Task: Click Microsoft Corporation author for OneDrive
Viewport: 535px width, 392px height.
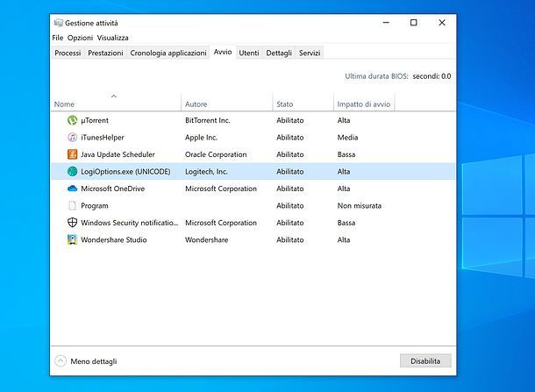Action: [x=221, y=189]
